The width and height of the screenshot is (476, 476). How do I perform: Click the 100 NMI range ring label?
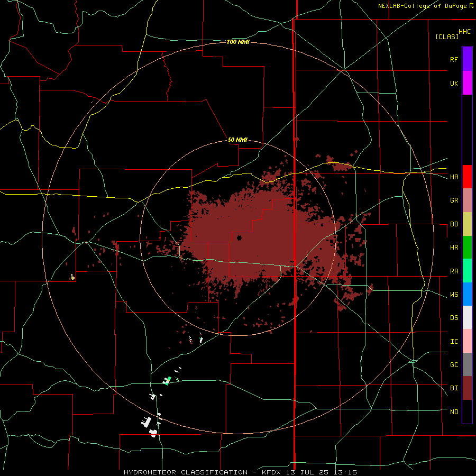pos(238,42)
